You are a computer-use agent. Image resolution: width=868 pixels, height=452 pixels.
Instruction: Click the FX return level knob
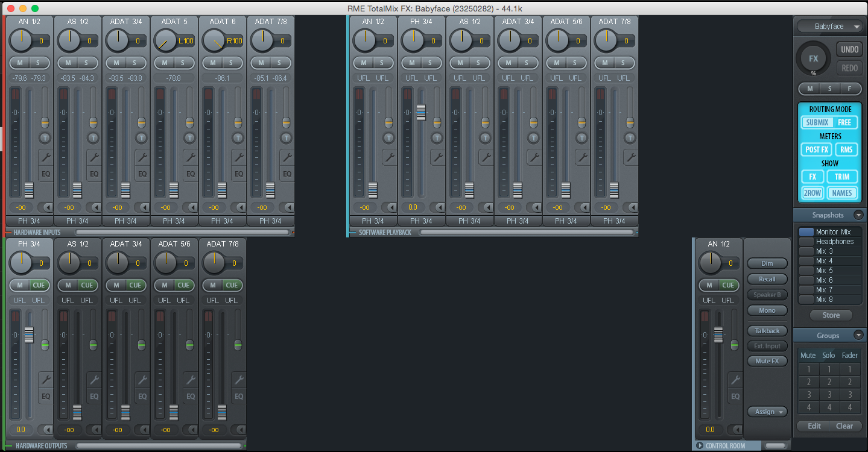coord(814,59)
